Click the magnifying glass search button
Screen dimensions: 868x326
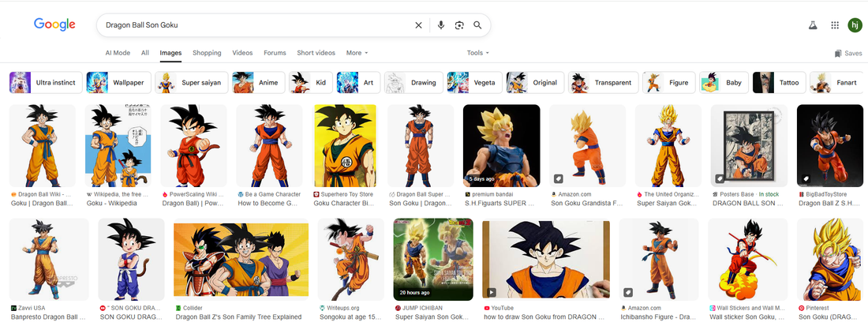pyautogui.click(x=477, y=25)
